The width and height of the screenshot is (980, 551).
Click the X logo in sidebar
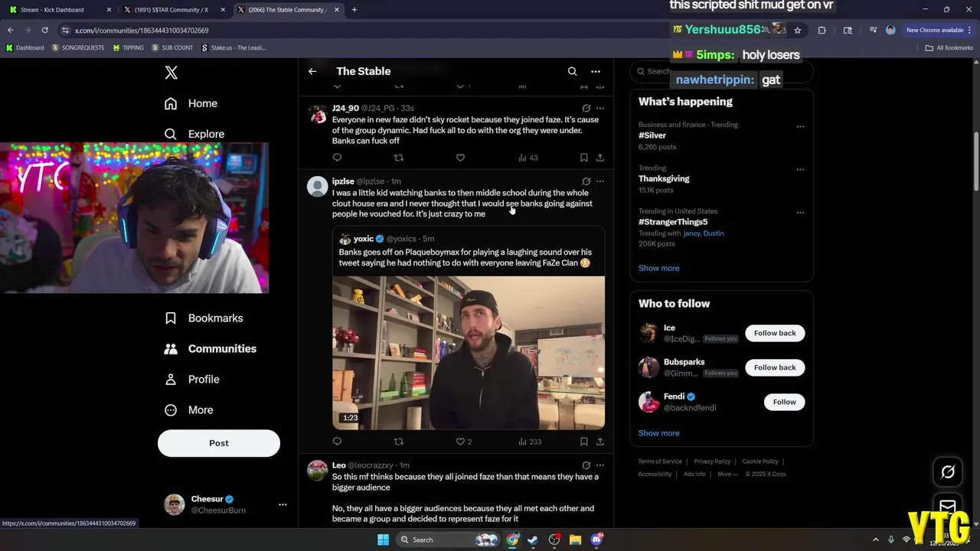(x=171, y=73)
